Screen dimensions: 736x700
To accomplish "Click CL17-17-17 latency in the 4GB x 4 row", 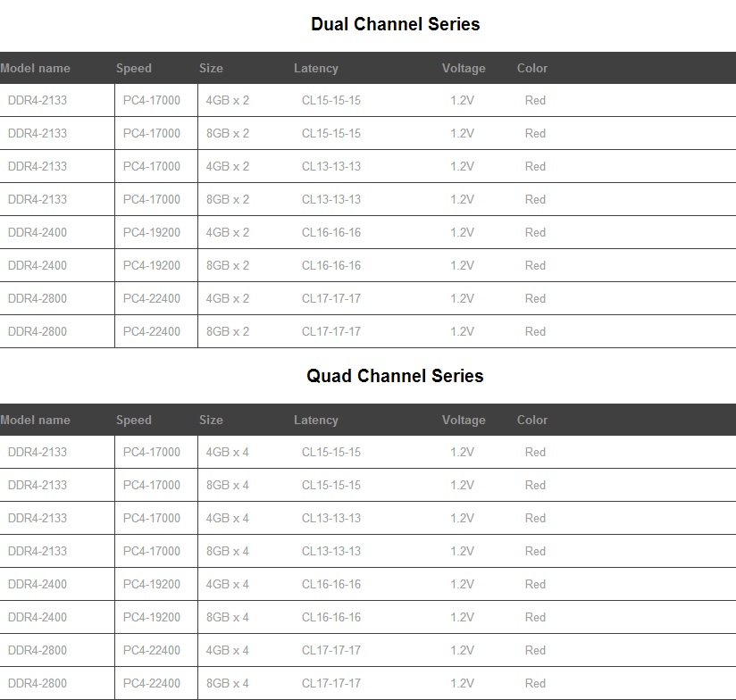I will tap(331, 650).
